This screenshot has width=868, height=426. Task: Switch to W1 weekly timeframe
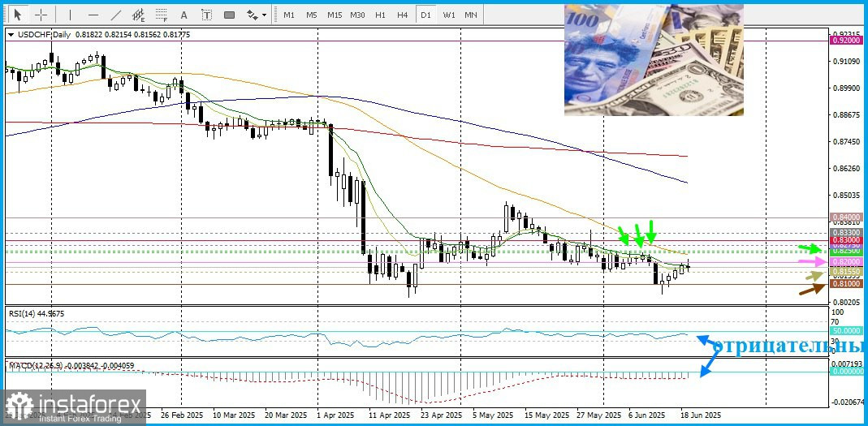[x=449, y=15]
